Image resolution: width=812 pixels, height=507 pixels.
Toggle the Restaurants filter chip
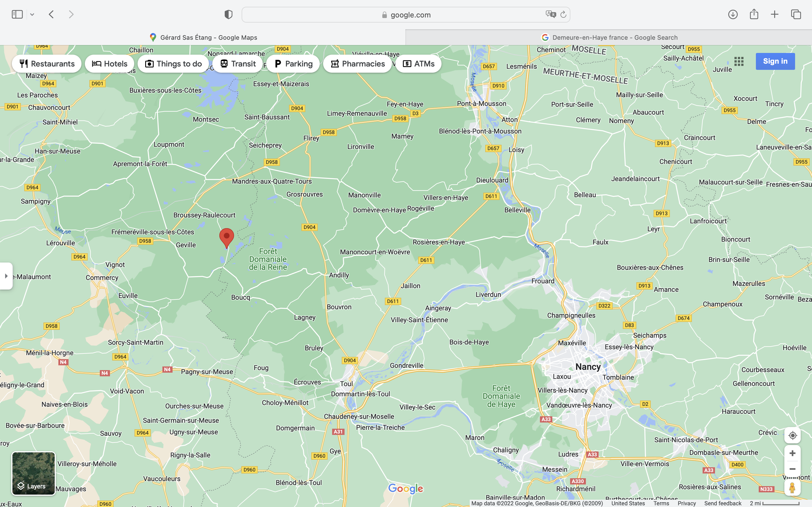tap(47, 64)
